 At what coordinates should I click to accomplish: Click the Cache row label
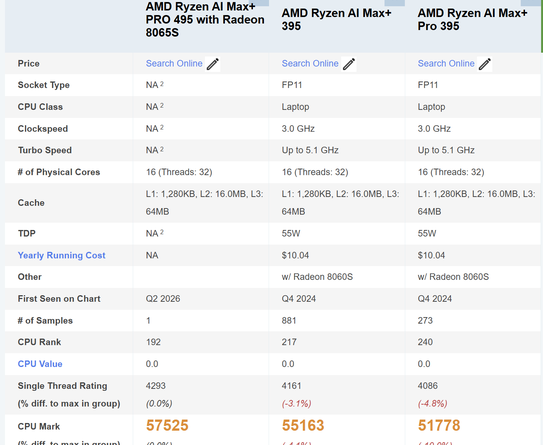[31, 203]
